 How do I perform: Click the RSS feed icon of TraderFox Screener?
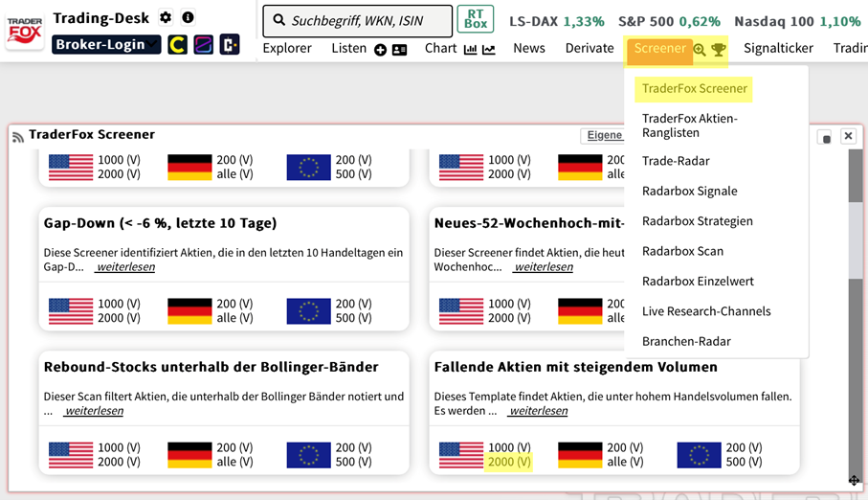pyautogui.click(x=18, y=137)
